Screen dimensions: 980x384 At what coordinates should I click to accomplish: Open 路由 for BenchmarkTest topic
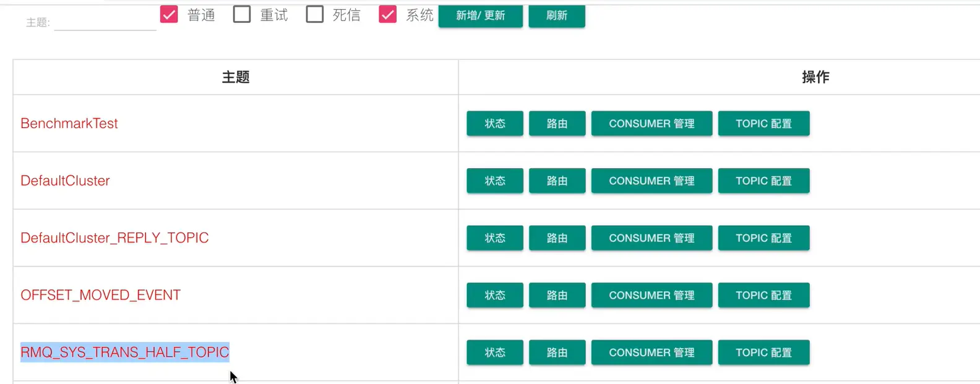(557, 124)
